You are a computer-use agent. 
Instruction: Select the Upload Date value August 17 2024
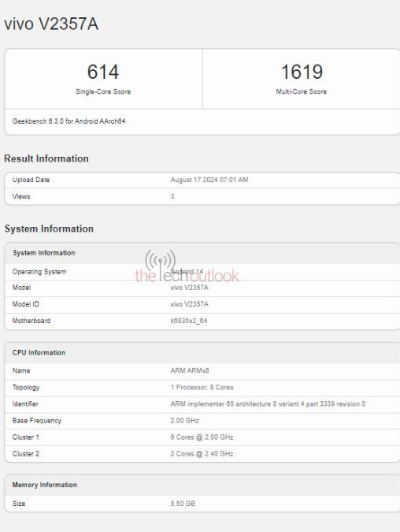209,180
